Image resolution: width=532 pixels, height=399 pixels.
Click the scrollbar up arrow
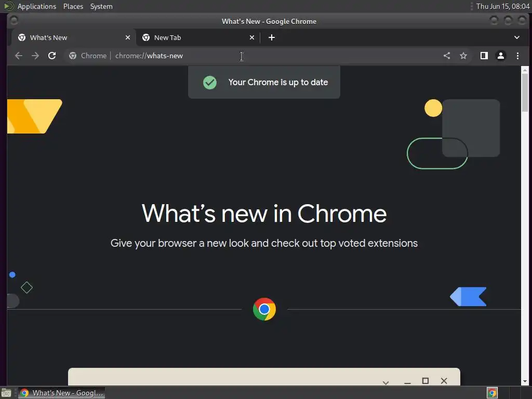point(525,70)
